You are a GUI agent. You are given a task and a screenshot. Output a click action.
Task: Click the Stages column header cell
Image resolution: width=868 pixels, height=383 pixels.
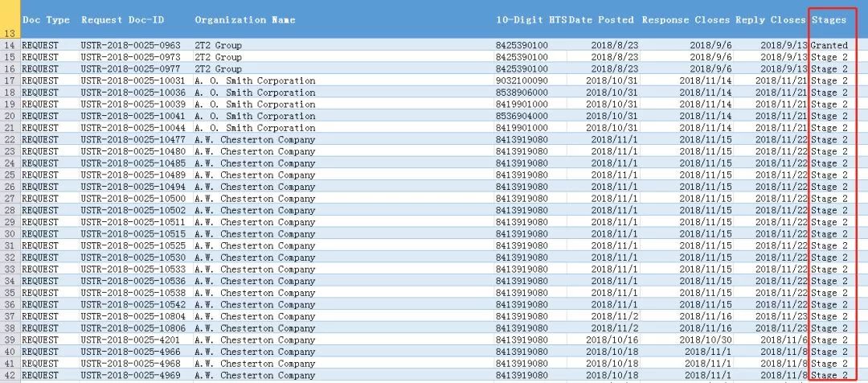coord(829,19)
